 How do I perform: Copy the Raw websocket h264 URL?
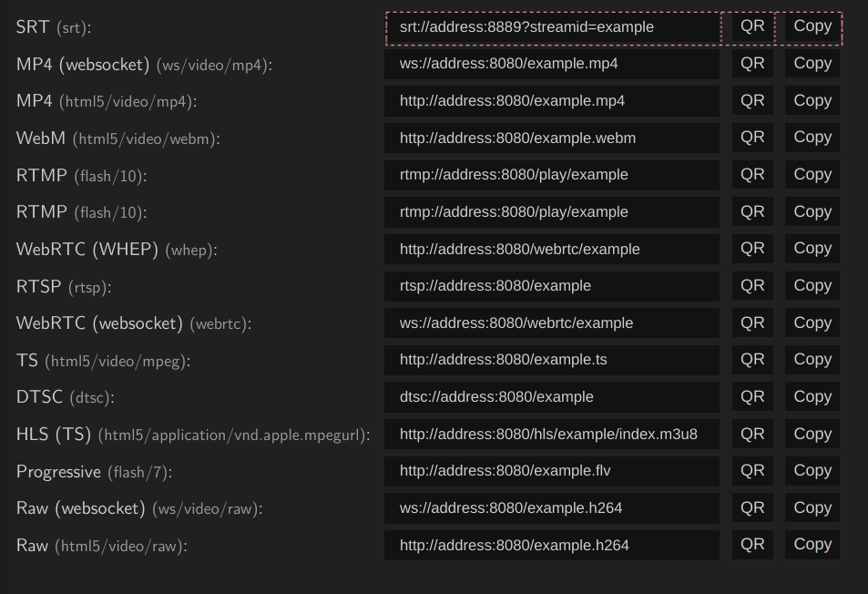(x=811, y=507)
